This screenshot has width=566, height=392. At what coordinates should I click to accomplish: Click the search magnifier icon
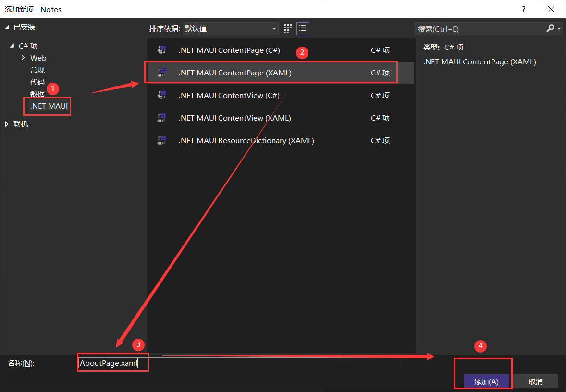[550, 28]
